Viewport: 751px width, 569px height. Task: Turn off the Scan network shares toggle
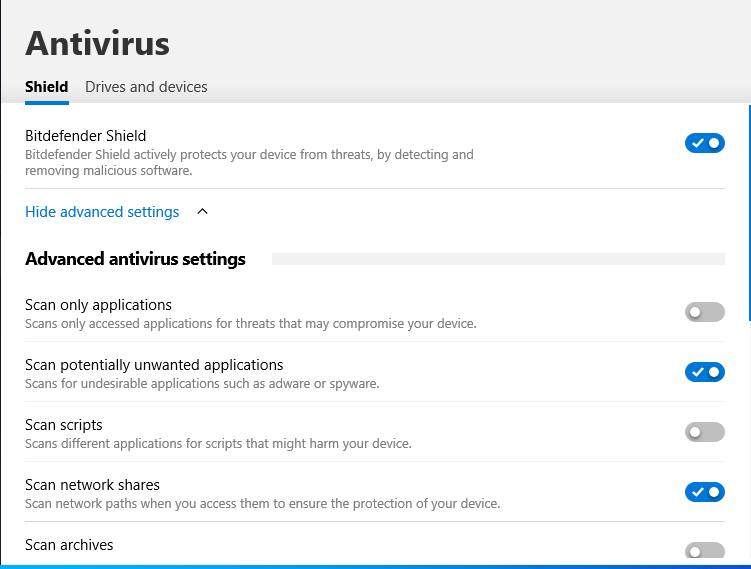[704, 492]
